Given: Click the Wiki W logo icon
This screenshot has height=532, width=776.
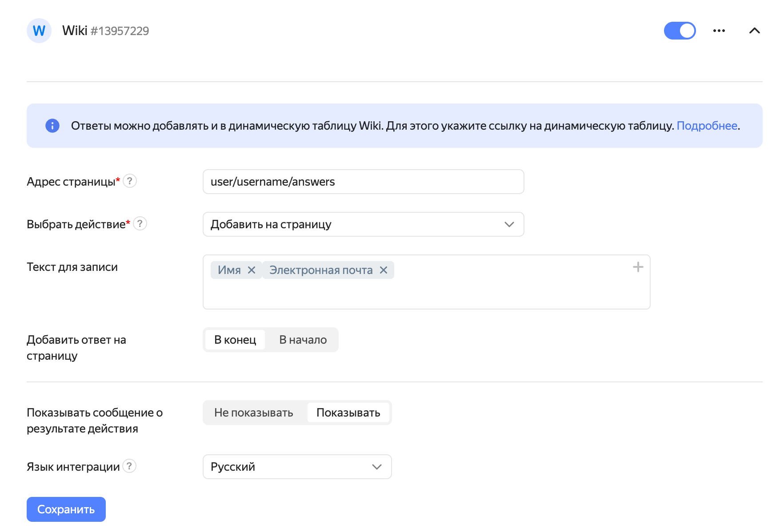Looking at the screenshot, I should point(39,31).
